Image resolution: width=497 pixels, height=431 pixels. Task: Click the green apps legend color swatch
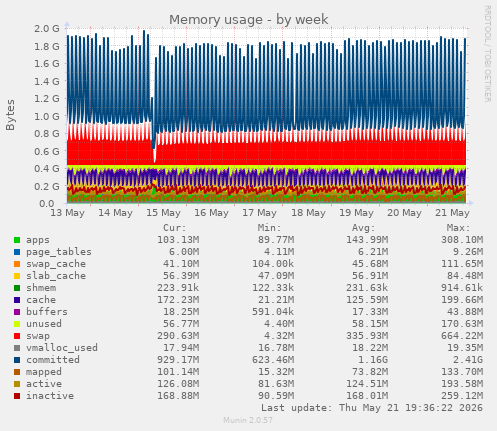[17, 240]
